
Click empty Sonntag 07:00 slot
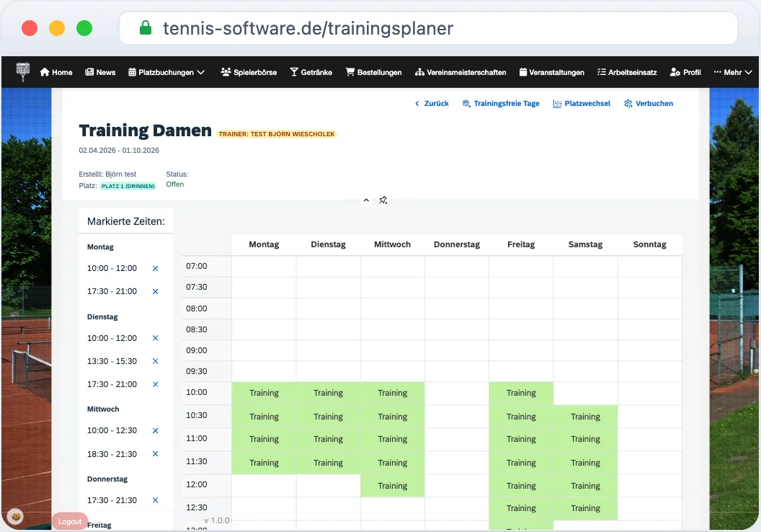click(x=649, y=266)
